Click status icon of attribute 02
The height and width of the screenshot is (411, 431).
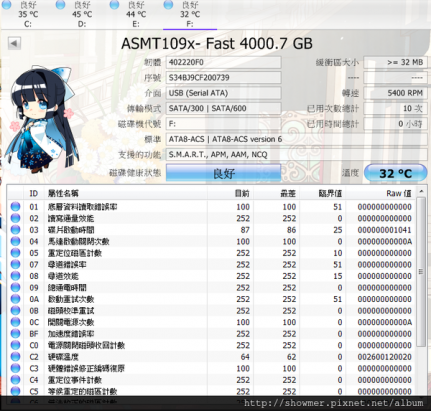(x=15, y=218)
